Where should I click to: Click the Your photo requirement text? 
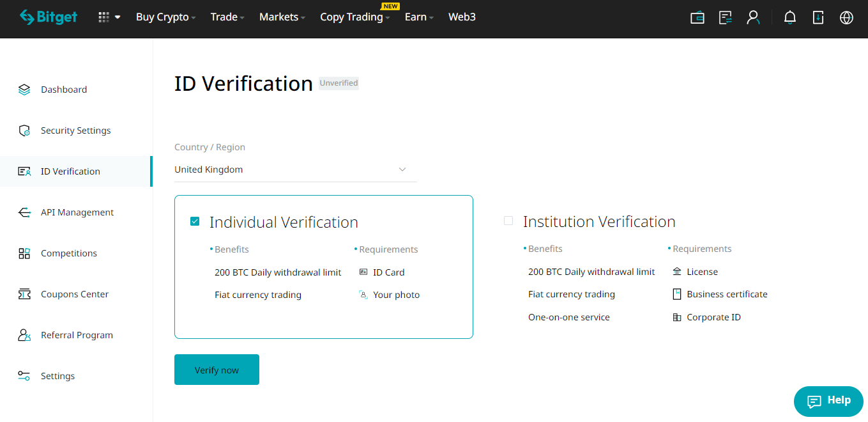tap(397, 295)
